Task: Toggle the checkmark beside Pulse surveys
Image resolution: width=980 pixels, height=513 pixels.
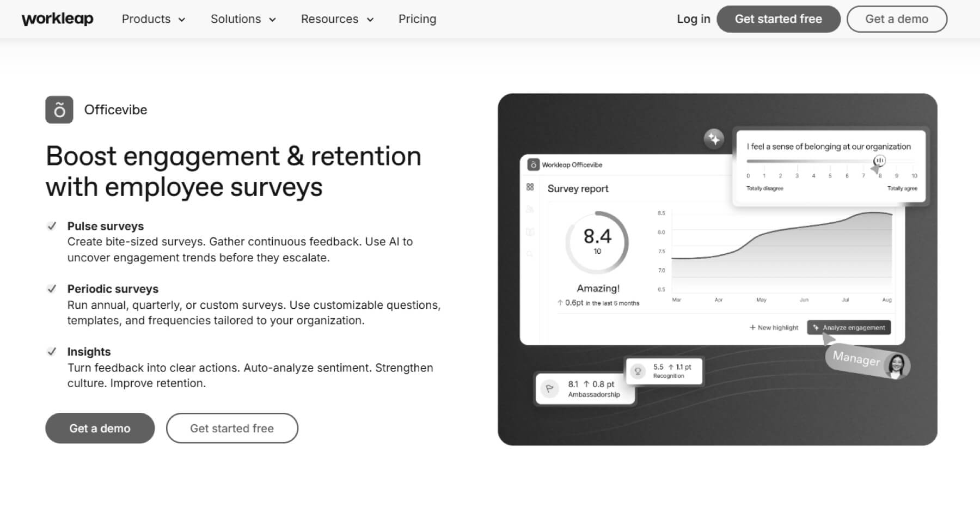Action: click(x=53, y=225)
